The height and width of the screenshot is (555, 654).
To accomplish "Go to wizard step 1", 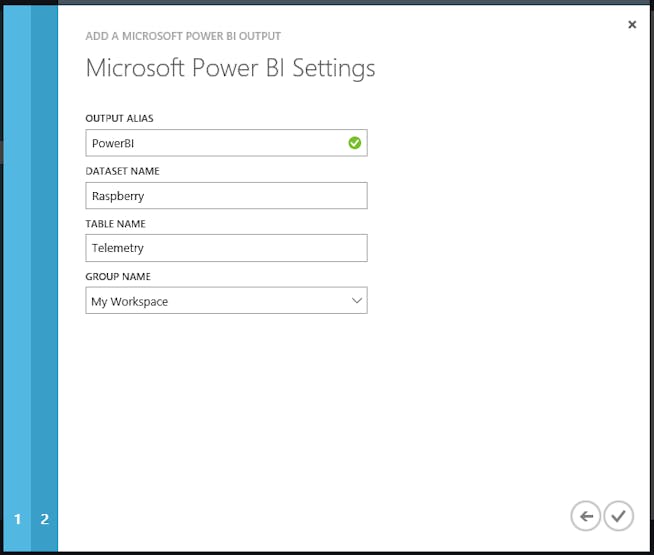I will [17, 519].
